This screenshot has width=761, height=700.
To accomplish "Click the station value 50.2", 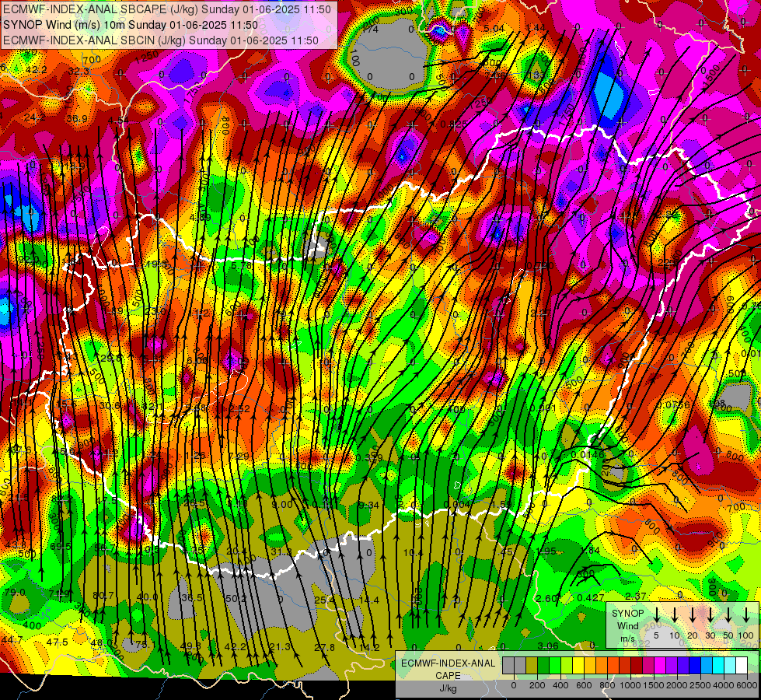I will click(236, 598).
